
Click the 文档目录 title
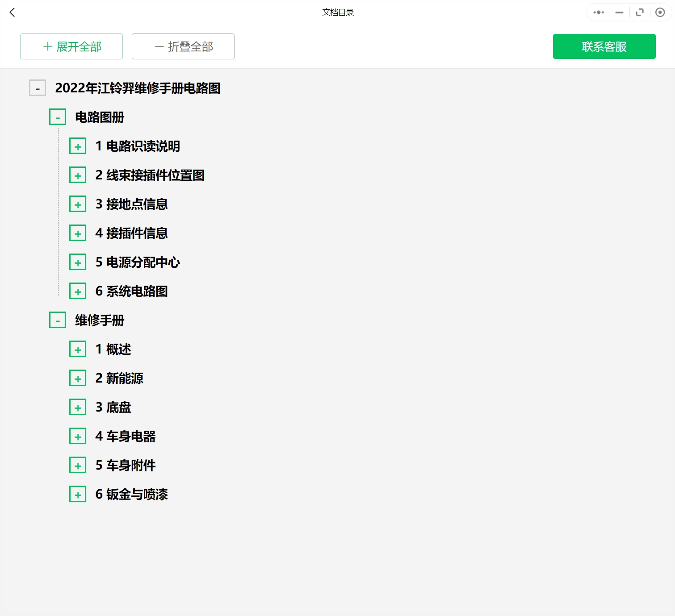coord(337,12)
